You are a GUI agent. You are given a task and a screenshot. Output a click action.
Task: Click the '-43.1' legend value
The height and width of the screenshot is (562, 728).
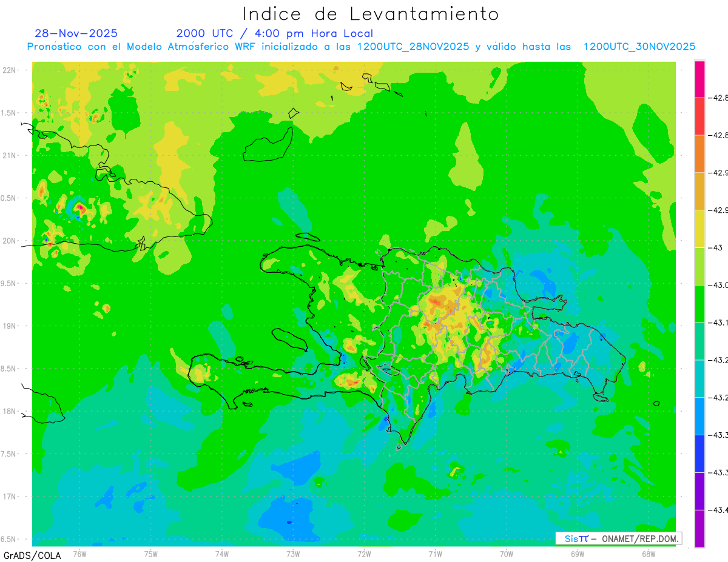(x=718, y=323)
